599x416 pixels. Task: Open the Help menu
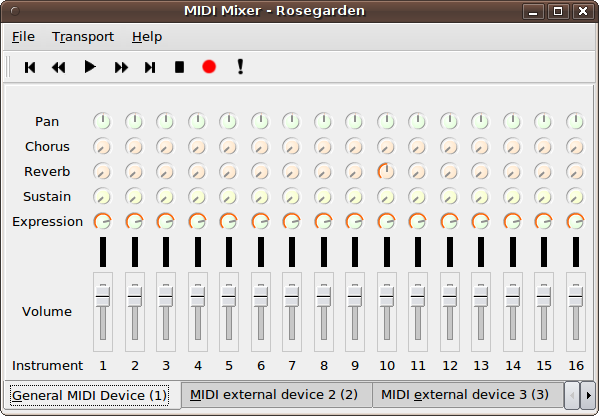147,37
